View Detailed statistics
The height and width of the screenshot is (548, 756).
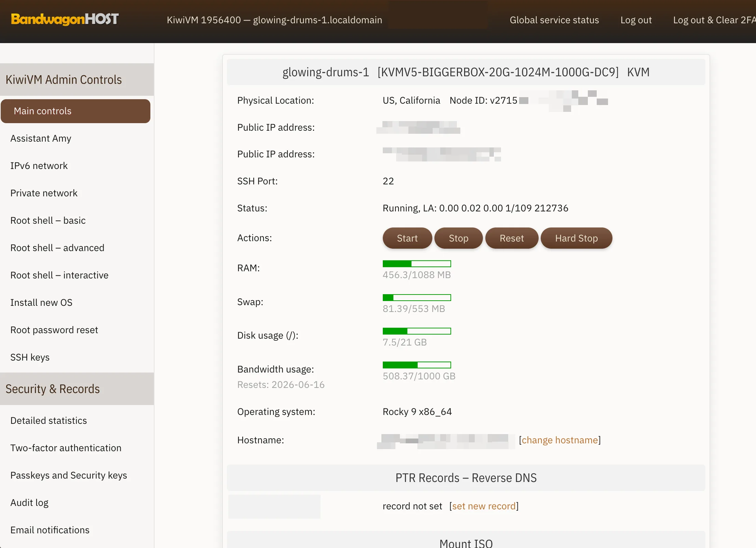[x=49, y=421]
